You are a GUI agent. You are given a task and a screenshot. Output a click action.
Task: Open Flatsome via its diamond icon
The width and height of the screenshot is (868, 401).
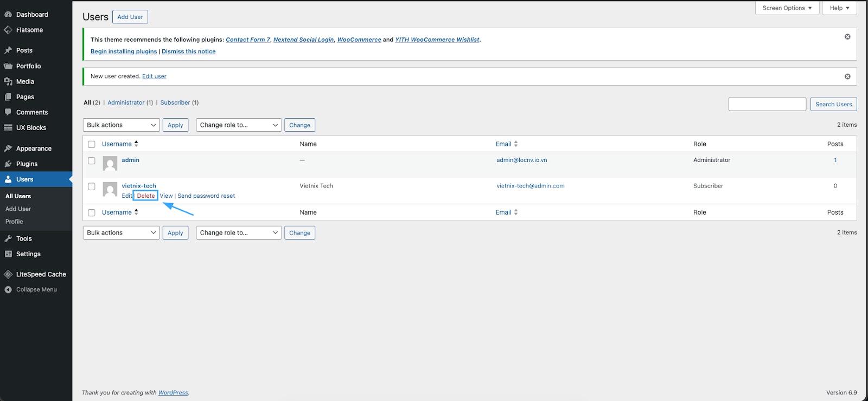[x=8, y=30]
